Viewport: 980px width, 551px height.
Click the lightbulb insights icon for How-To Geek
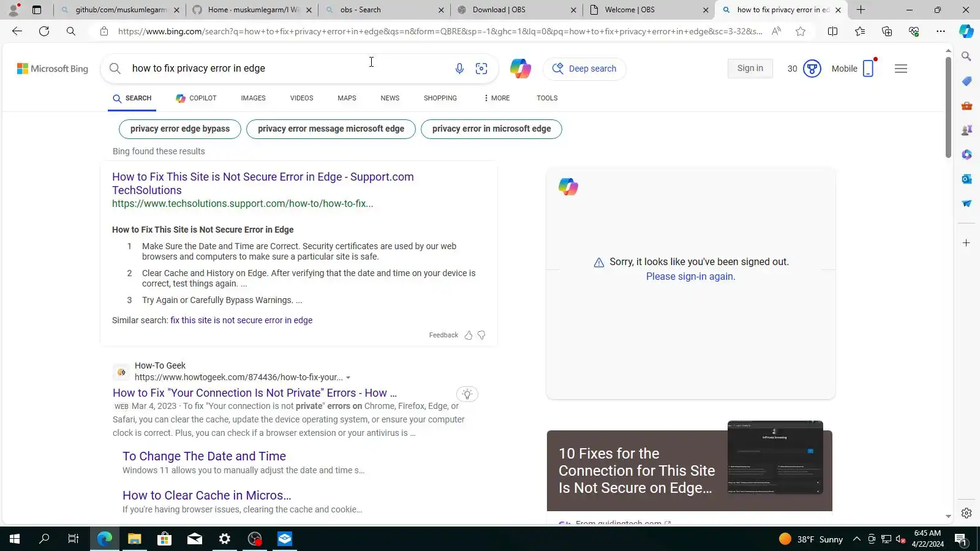(467, 394)
